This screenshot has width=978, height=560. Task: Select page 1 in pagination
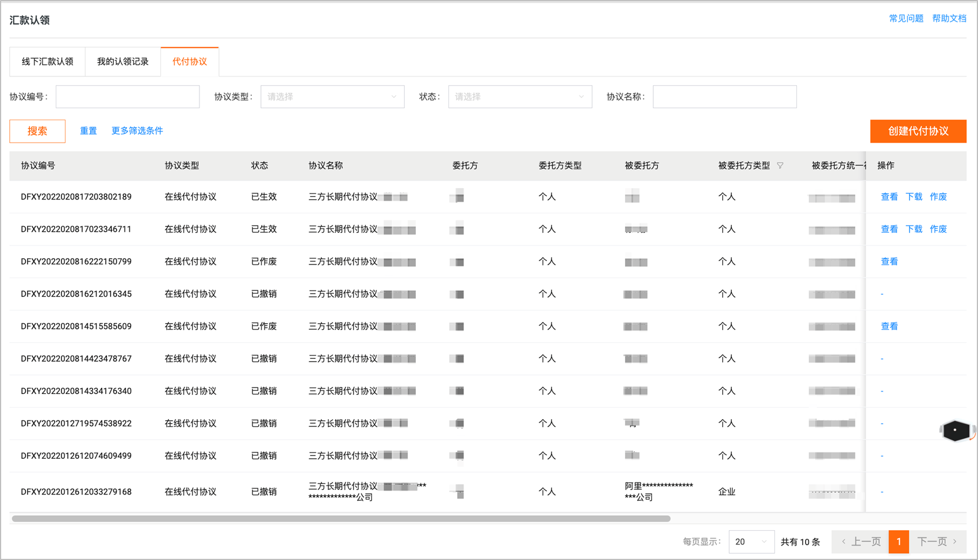(899, 542)
